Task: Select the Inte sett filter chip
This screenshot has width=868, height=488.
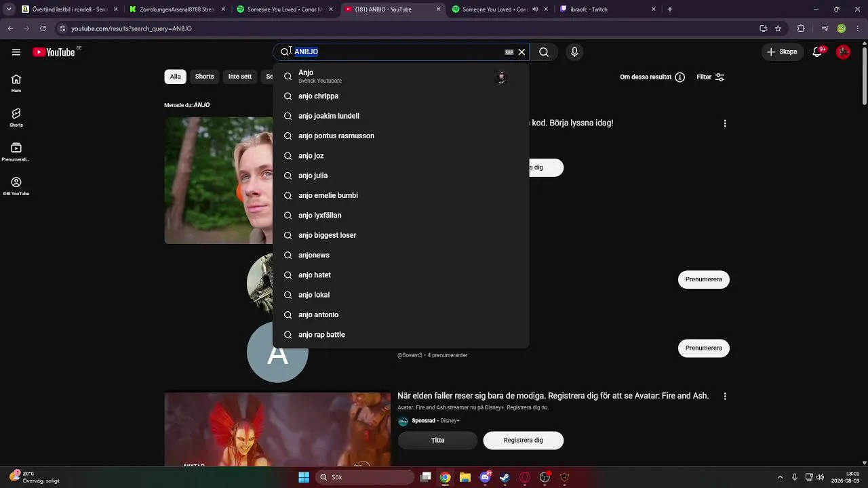Action: pyautogui.click(x=239, y=77)
